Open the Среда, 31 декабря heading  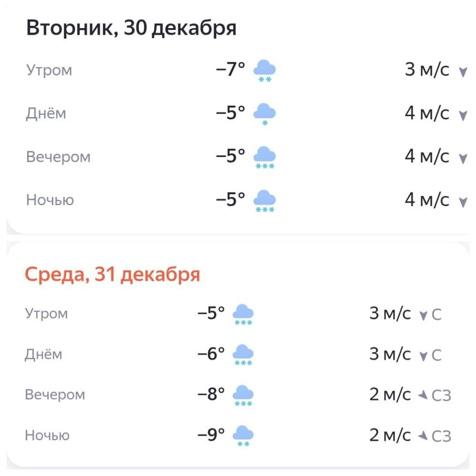tap(112, 275)
